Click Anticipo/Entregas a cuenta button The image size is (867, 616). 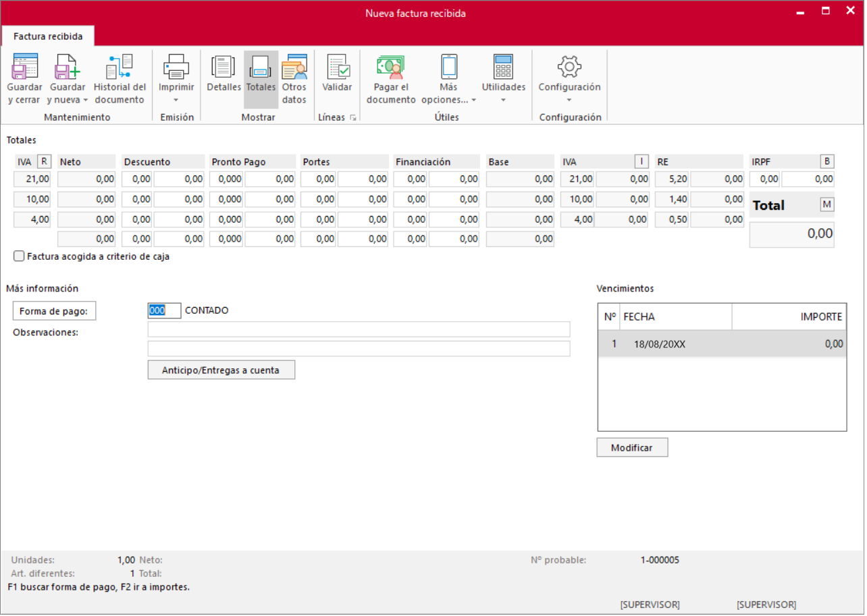tap(221, 370)
